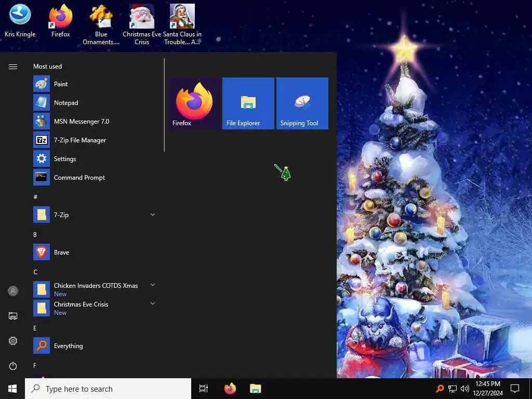Click the E letter header in app list

tap(35, 328)
